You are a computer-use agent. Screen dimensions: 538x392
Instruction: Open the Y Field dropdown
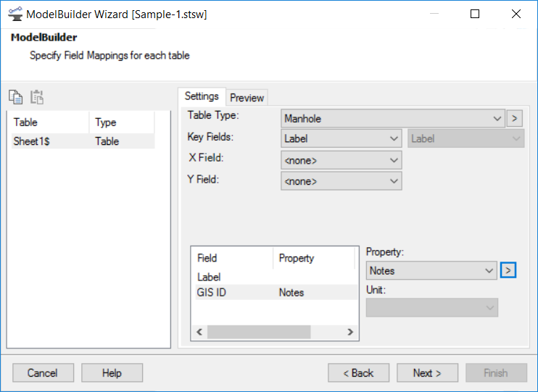click(341, 181)
